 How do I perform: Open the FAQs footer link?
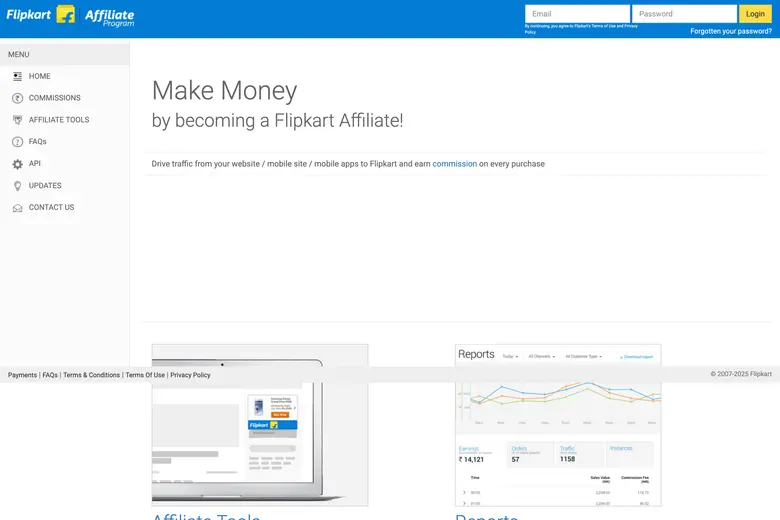click(x=50, y=375)
